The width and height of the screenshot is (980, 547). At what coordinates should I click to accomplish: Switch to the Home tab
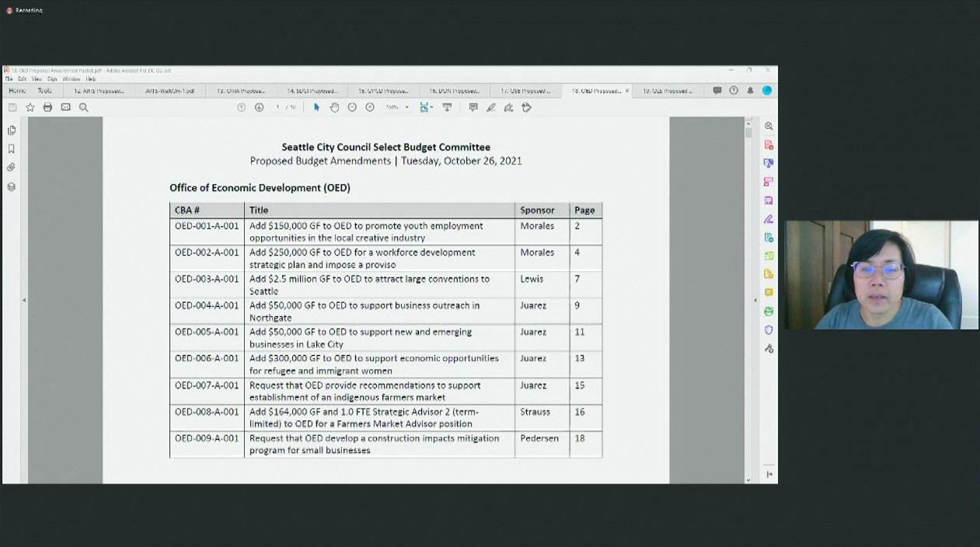pos(16,91)
